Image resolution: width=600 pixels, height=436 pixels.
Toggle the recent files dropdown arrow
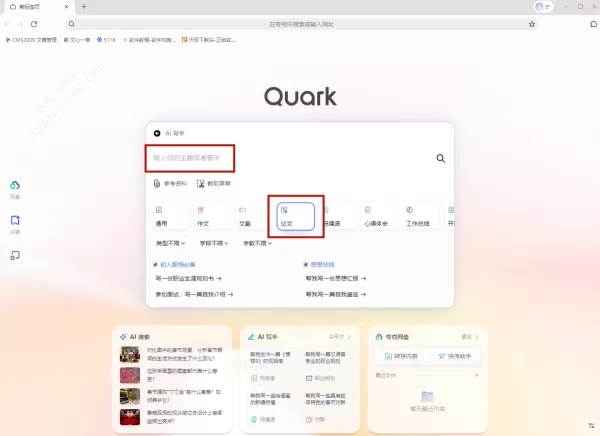point(476,376)
